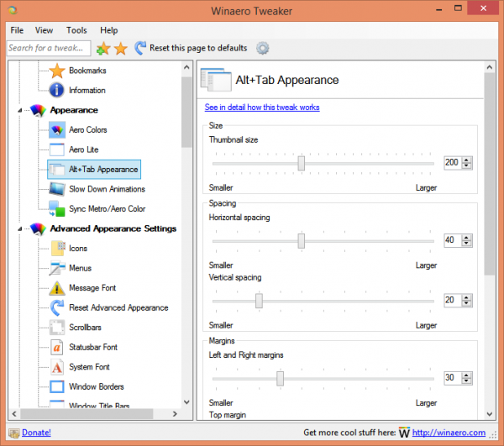This screenshot has height=446, width=504.
Task: Click the Statusbar Font icon
Action: point(57,348)
